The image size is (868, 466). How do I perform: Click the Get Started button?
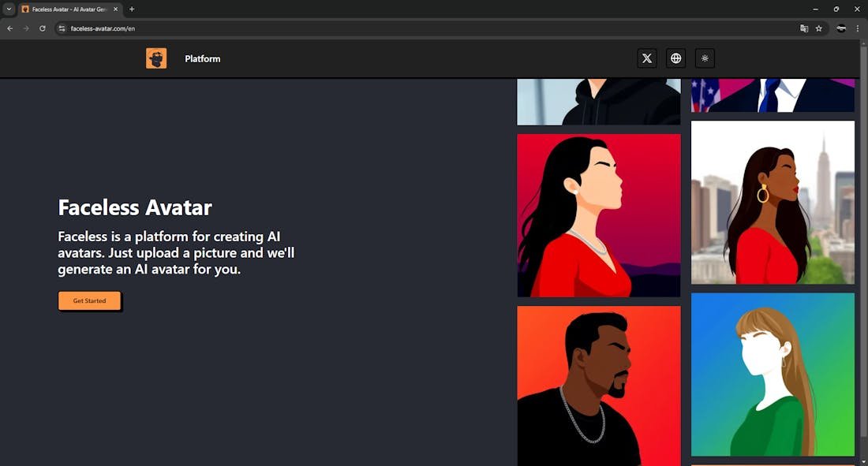point(89,300)
